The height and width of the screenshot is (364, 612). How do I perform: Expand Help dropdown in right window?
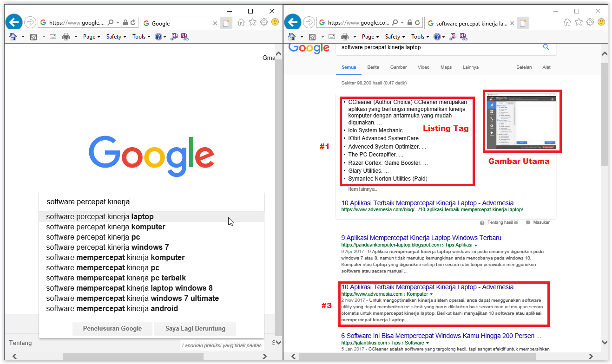(443, 37)
